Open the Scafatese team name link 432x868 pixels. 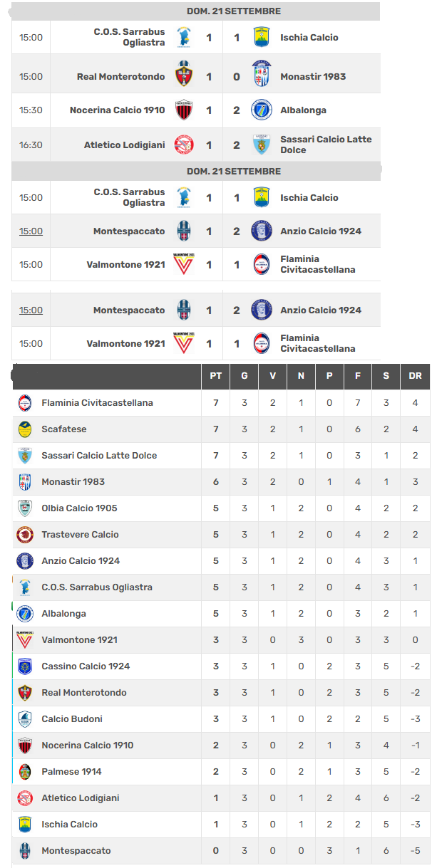(65, 429)
